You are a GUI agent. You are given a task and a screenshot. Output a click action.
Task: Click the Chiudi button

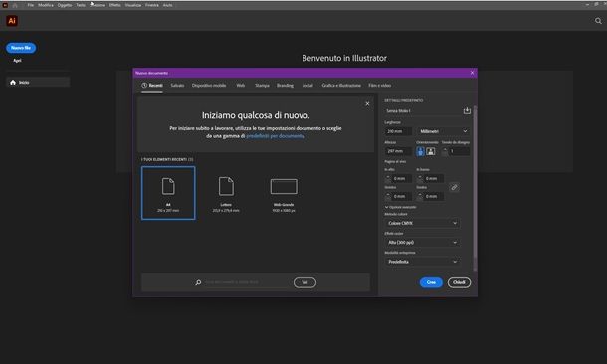pyautogui.click(x=459, y=282)
